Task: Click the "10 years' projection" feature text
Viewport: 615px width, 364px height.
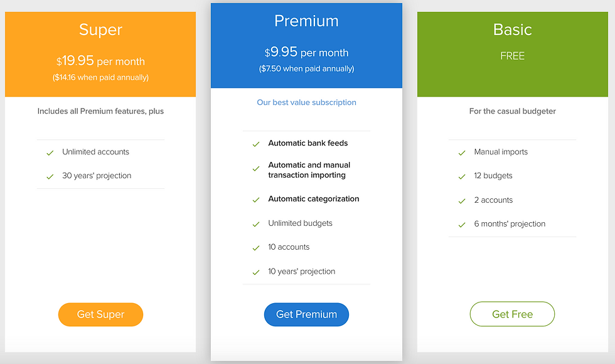Action: (x=301, y=272)
